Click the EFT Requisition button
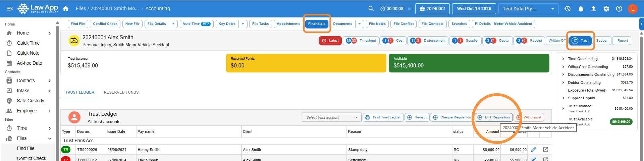Viewport: 644px width, 161px height. 493,117
